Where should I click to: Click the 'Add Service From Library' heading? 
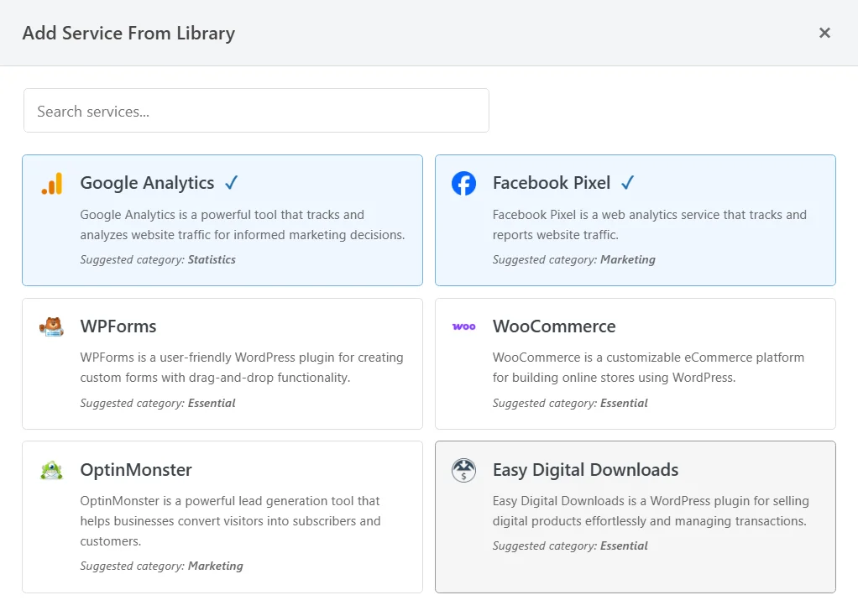[x=128, y=34]
